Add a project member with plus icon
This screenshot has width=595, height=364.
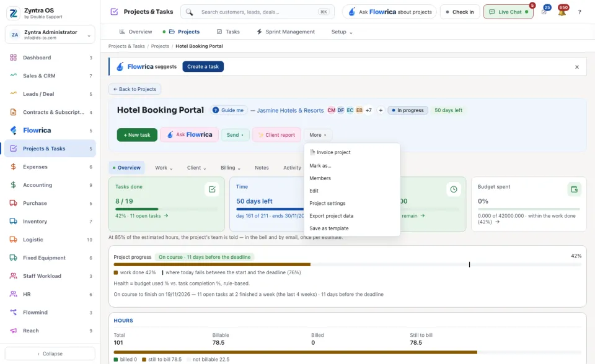tap(381, 110)
